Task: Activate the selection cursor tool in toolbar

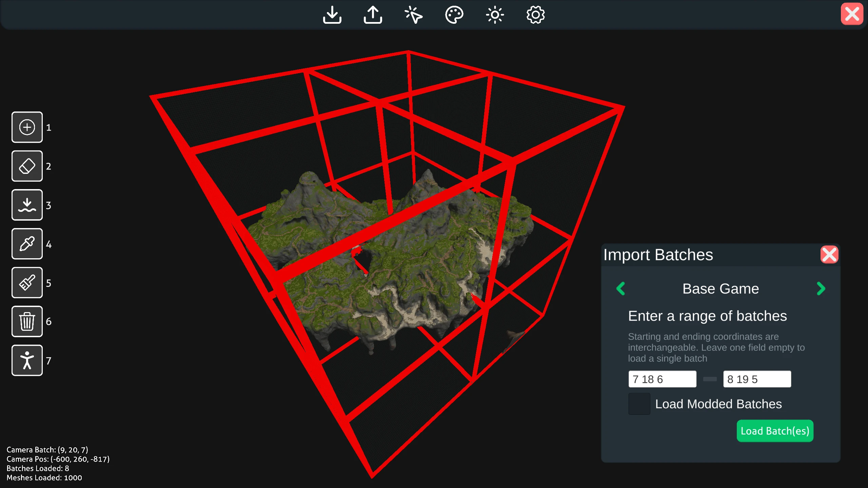Action: (x=413, y=15)
